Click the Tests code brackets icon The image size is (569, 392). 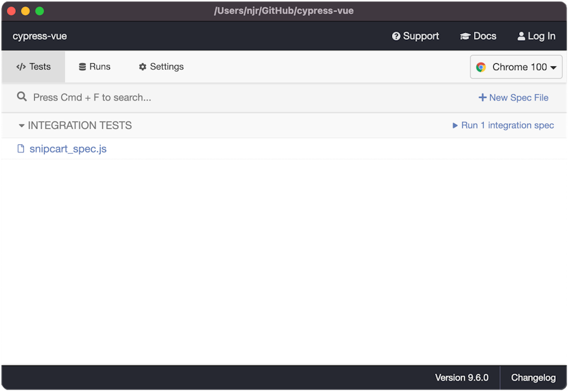point(21,67)
